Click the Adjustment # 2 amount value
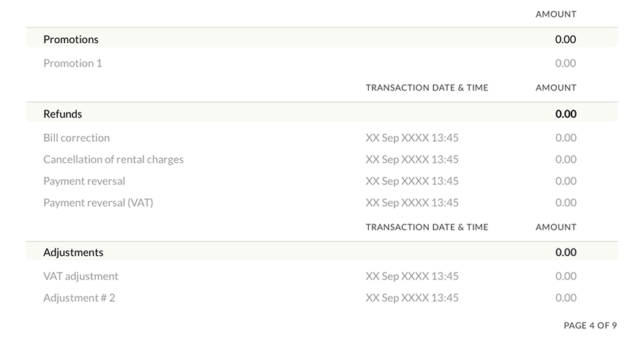This screenshot has height=348, width=644. point(565,298)
